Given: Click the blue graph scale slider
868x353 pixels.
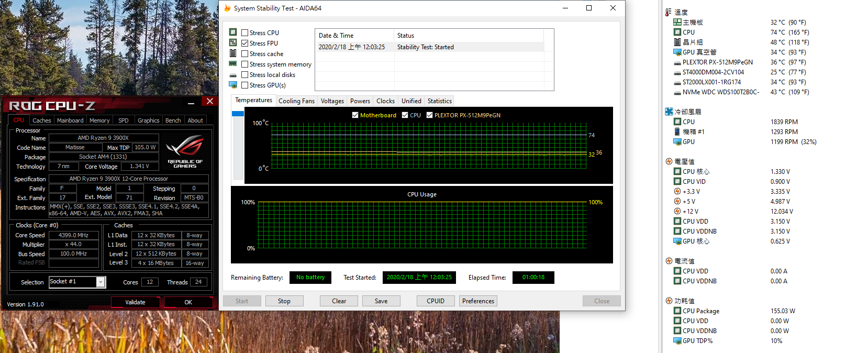Looking at the screenshot, I should tap(238, 114).
